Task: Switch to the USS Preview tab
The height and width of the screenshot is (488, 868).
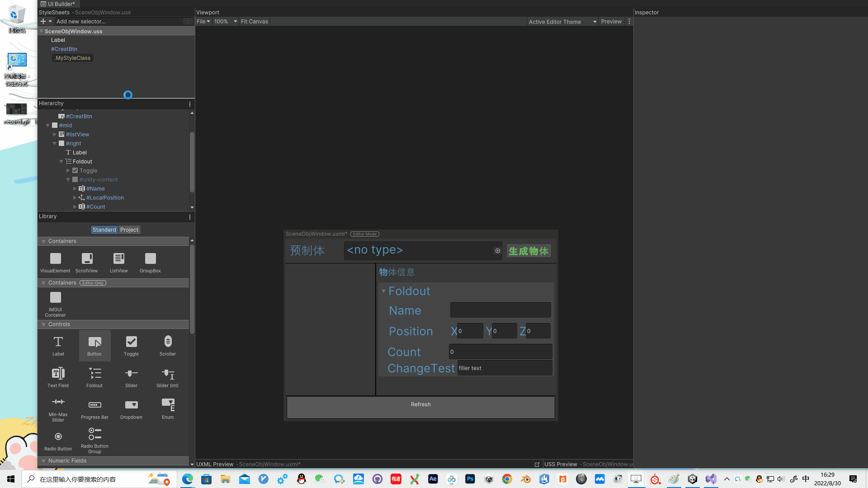Action: click(561, 464)
